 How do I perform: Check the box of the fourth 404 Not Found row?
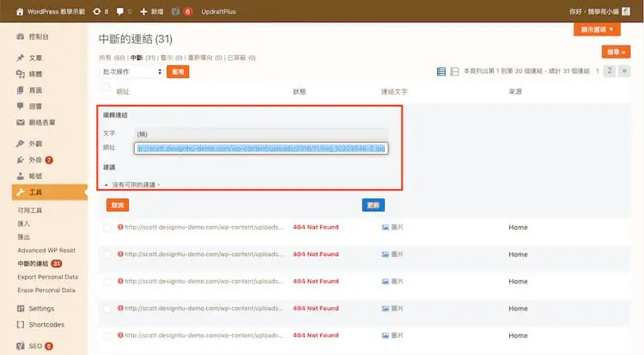107,309
